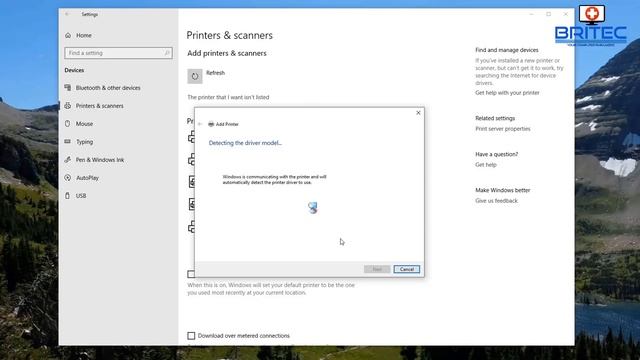The image size is (640, 360).
Task: Click the Printers & scanners page heading
Action: [x=229, y=36]
